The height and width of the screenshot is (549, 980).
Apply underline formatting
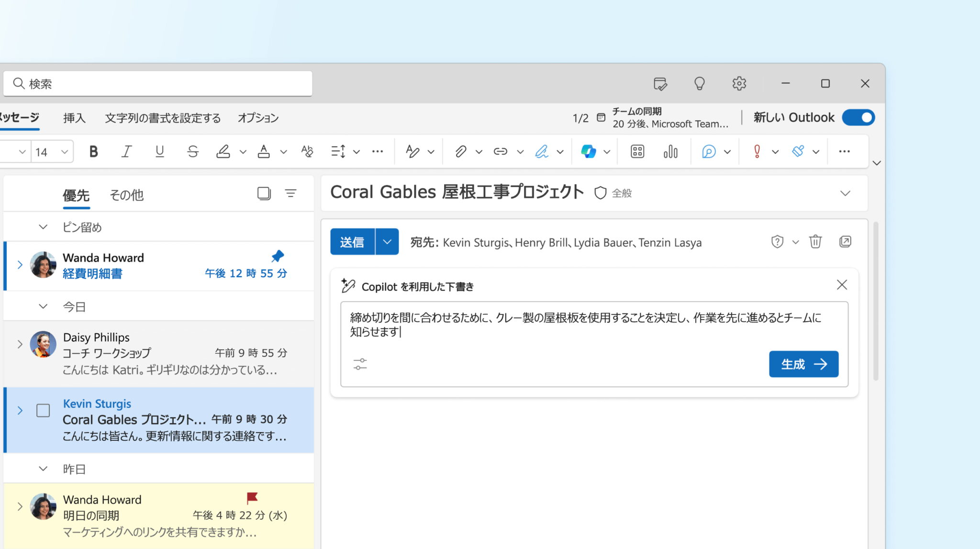click(x=160, y=152)
